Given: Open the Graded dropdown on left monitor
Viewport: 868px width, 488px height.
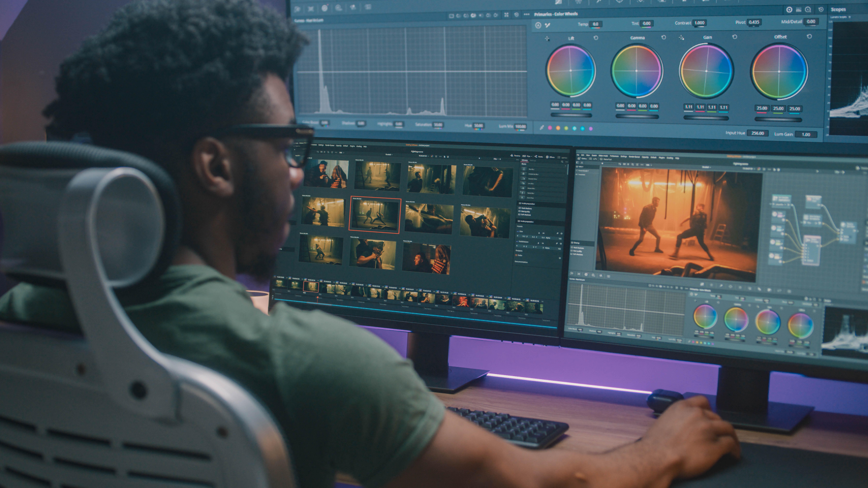Looking at the screenshot, I should (x=389, y=155).
